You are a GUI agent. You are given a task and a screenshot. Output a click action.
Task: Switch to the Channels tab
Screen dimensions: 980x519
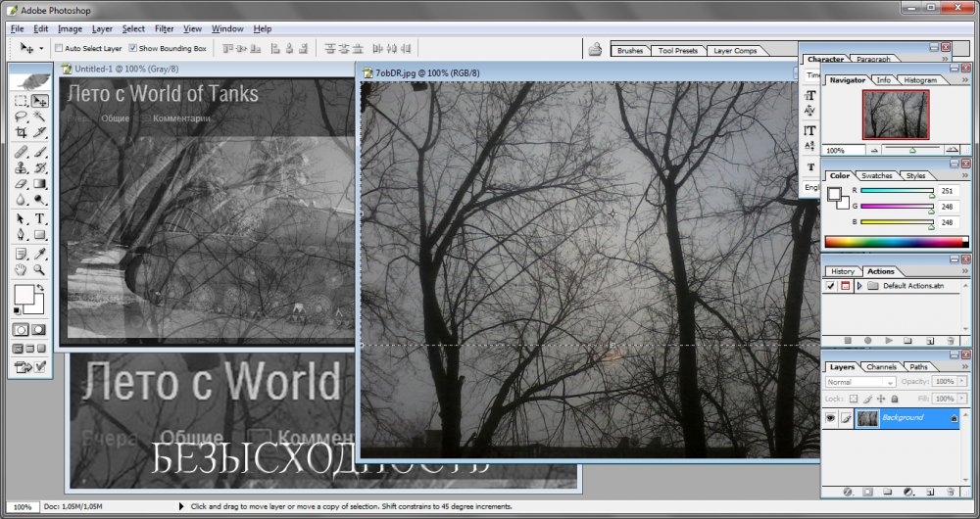(x=882, y=367)
